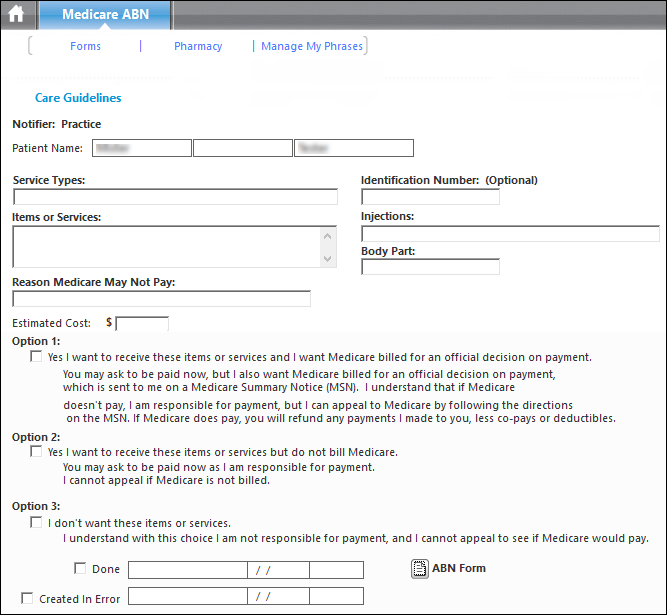Viewport: 667px width, 615px height.
Task: Click the Created In Error time field
Action: point(336,596)
